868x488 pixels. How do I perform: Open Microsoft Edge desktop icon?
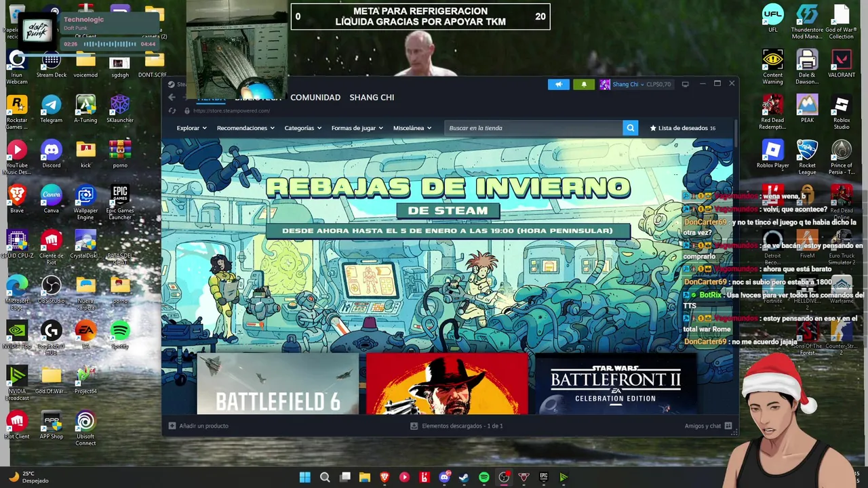[x=17, y=293]
